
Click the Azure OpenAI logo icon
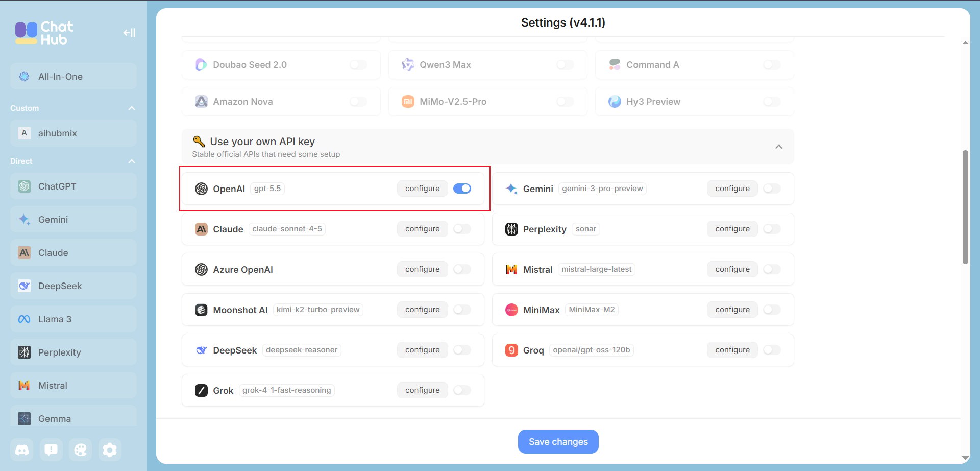pos(201,270)
